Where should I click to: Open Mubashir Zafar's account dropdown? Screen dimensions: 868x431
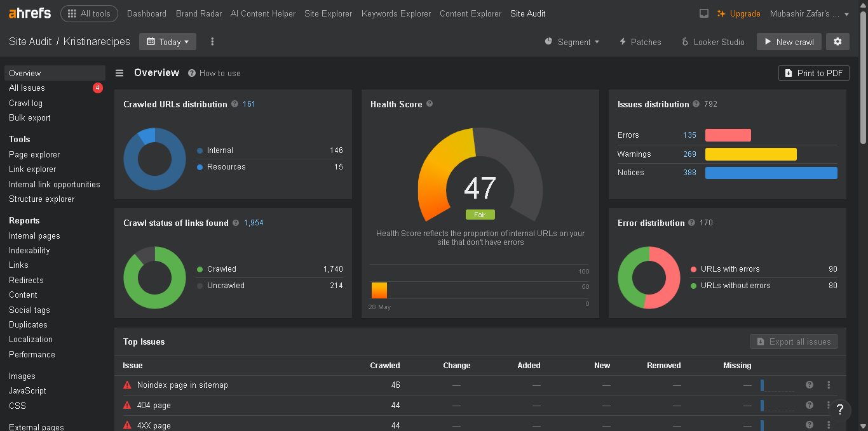(x=810, y=13)
